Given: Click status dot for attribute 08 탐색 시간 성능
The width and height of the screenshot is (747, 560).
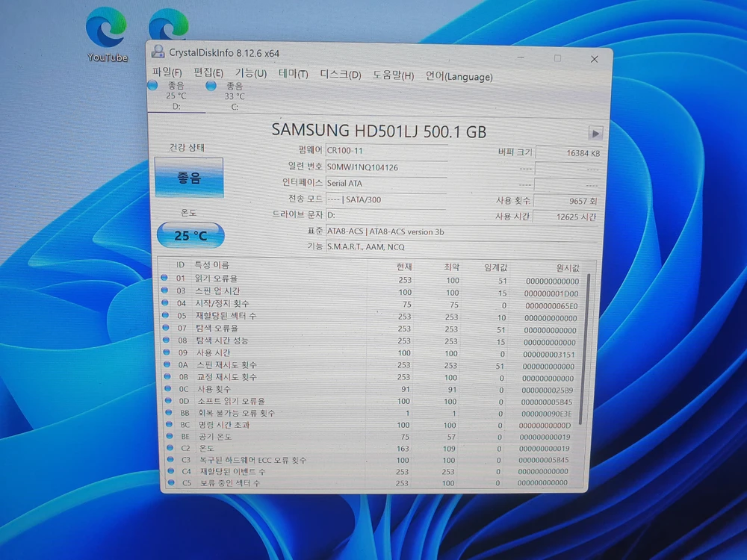Looking at the screenshot, I should tap(167, 340).
